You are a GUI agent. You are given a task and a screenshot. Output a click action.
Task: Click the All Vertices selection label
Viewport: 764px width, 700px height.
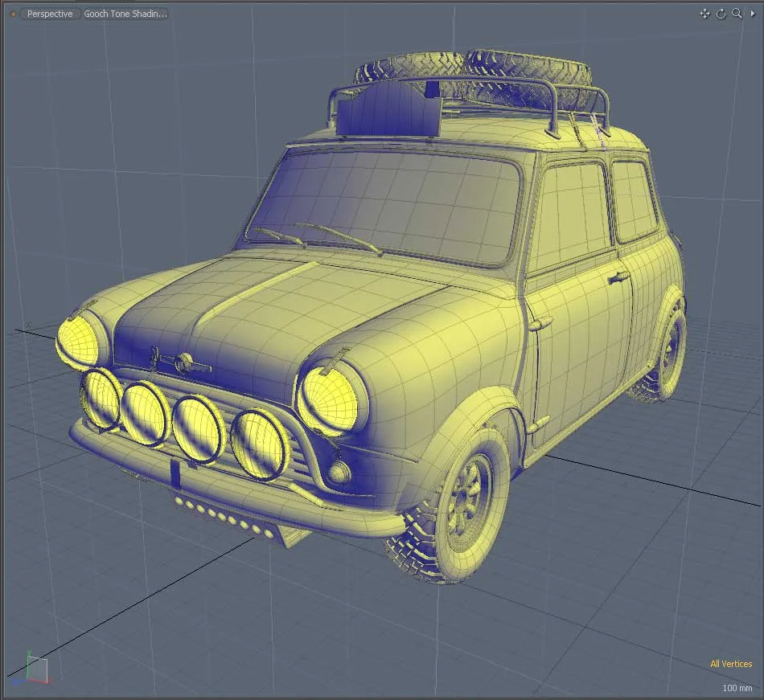(x=730, y=664)
